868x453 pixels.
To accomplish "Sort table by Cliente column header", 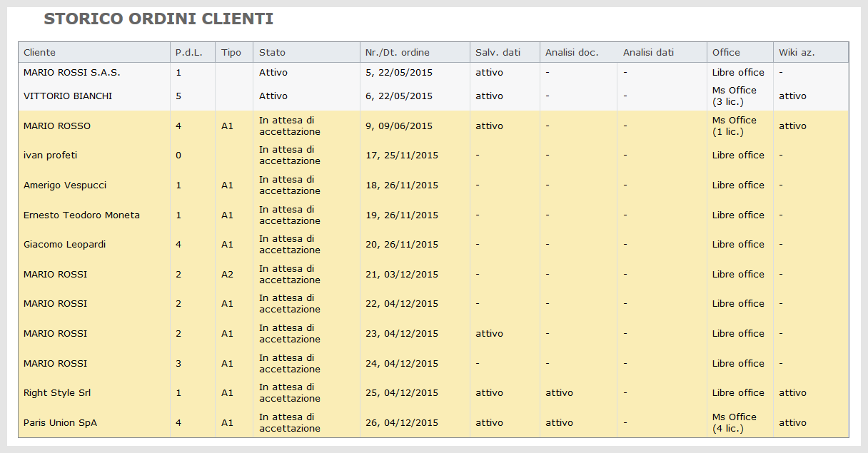I will coord(94,52).
